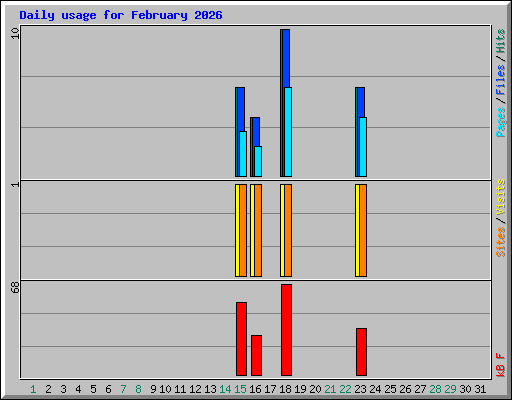This screenshot has width=512, height=400.
Task: Click the 'Files' legend label
Action: point(501,79)
